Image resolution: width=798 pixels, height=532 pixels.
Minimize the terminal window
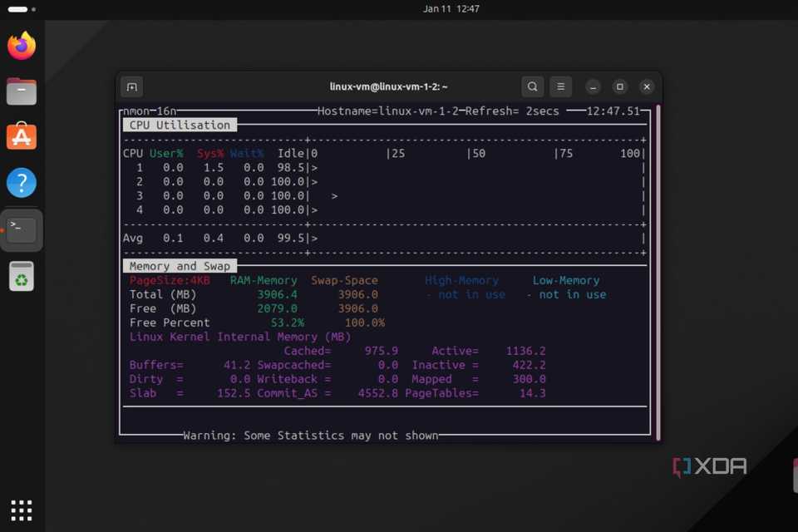[593, 86]
